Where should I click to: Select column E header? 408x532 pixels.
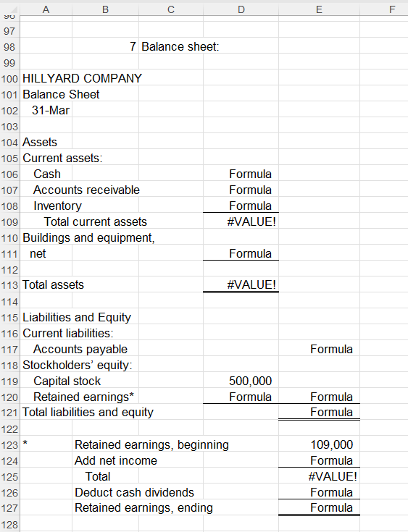[x=319, y=9]
